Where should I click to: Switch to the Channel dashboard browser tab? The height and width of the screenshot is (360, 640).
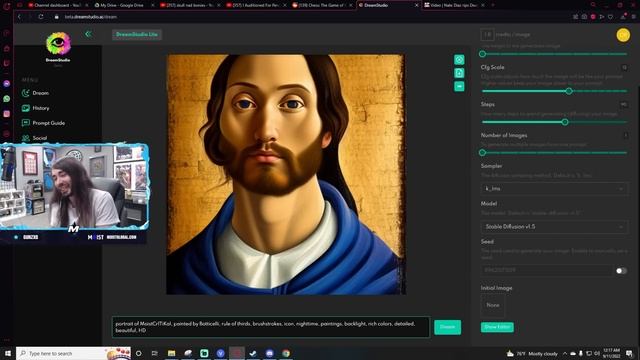(57, 5)
